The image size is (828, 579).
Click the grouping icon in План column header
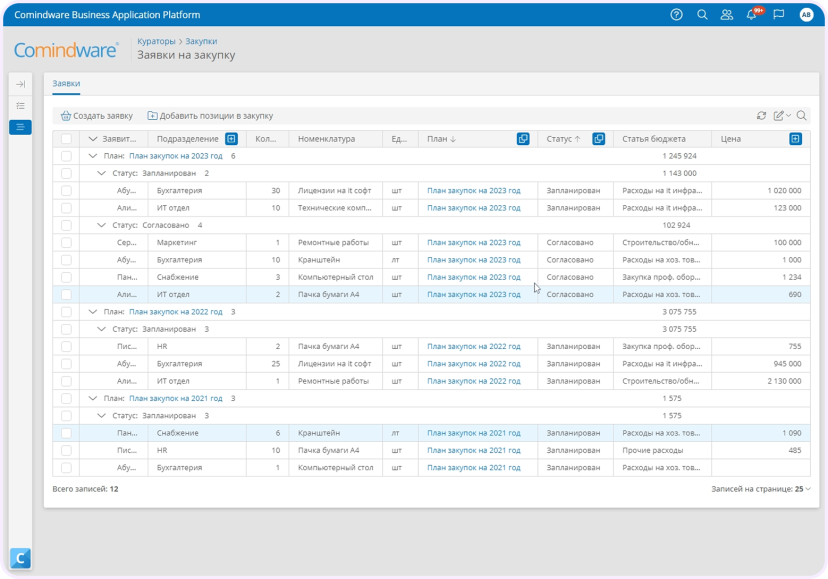pyautogui.click(x=523, y=139)
